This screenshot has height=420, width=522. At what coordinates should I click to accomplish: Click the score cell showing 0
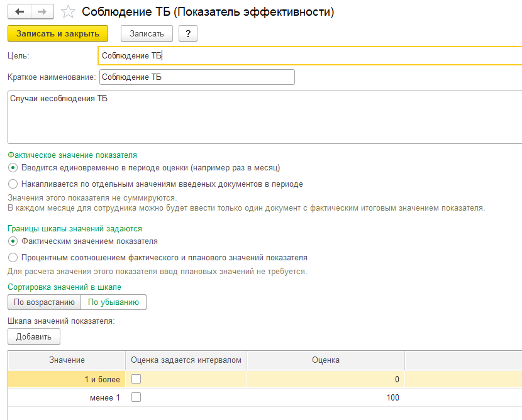click(x=326, y=379)
